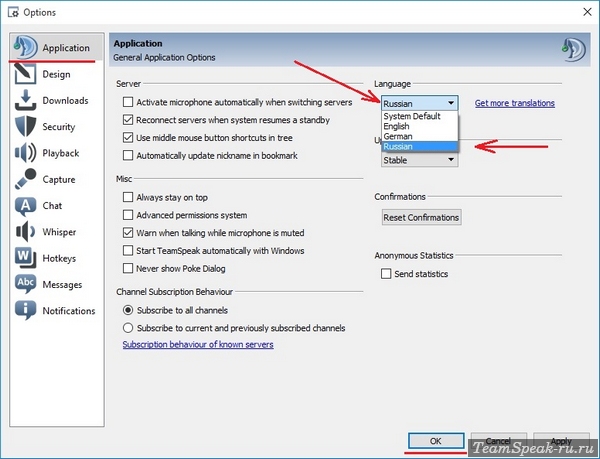Enable automatically update nickname in bookmark
This screenshot has width=600, height=459.
128,155
